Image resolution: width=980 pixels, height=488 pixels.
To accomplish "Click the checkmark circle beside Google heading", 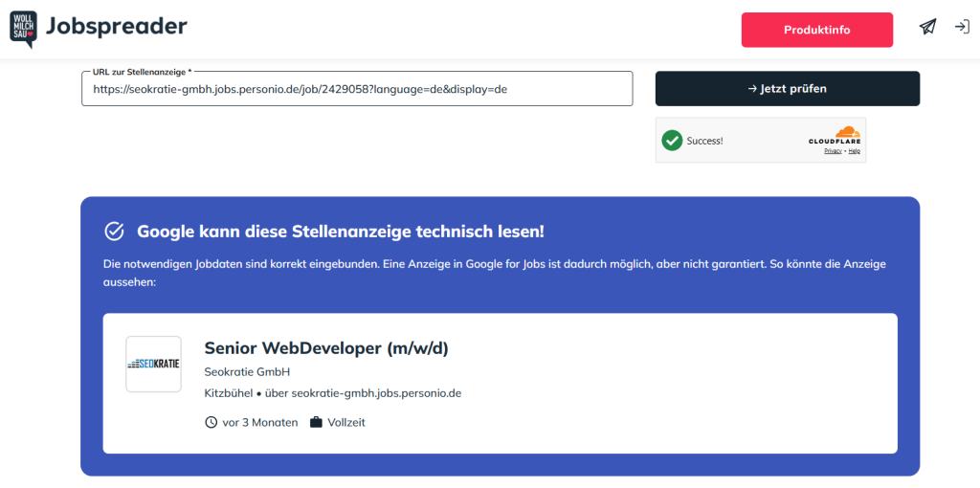I will tap(114, 232).
